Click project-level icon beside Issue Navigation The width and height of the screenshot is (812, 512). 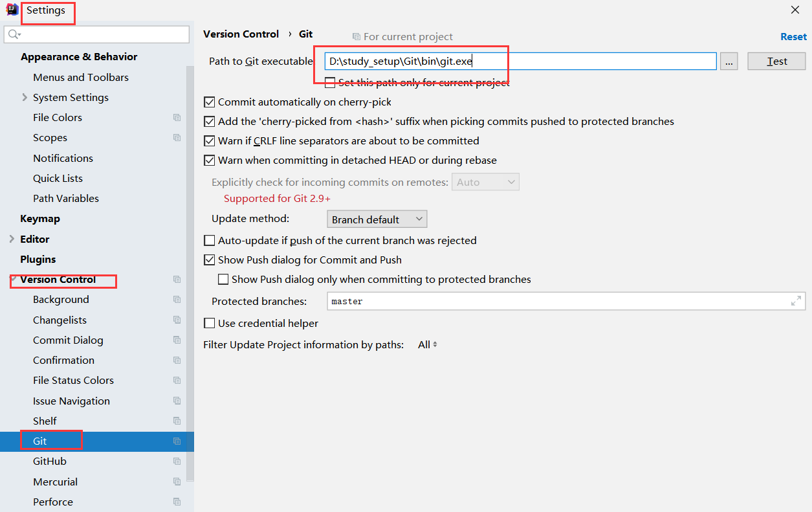coord(177,401)
